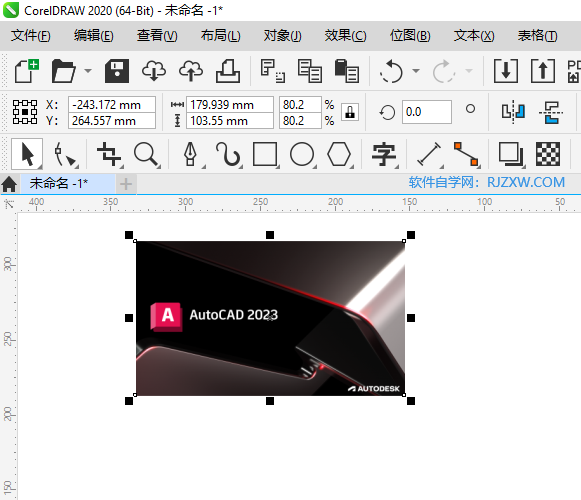Screen dimensions: 581x500
Task: Go to the Welcome screen home icon
Action: pos(9,184)
